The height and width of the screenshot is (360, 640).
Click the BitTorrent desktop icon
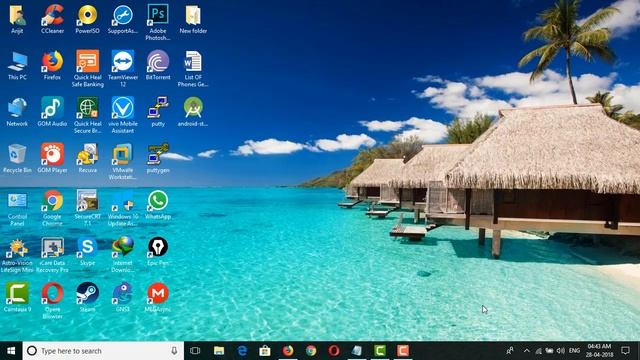tap(158, 65)
